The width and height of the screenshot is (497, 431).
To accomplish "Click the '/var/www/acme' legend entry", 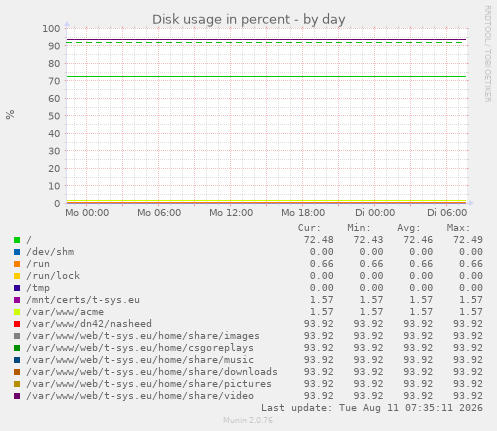I will (x=65, y=312).
